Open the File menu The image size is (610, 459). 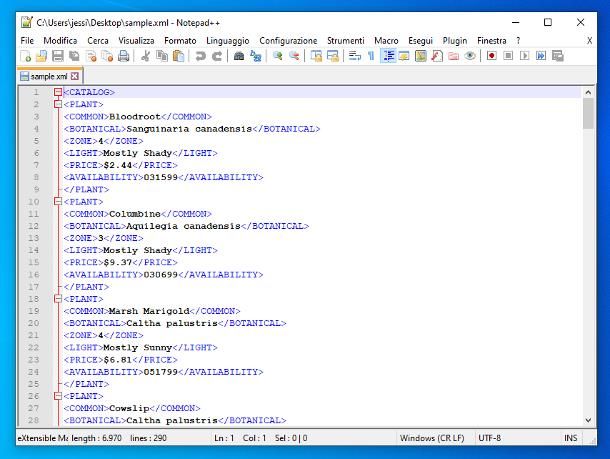point(27,40)
